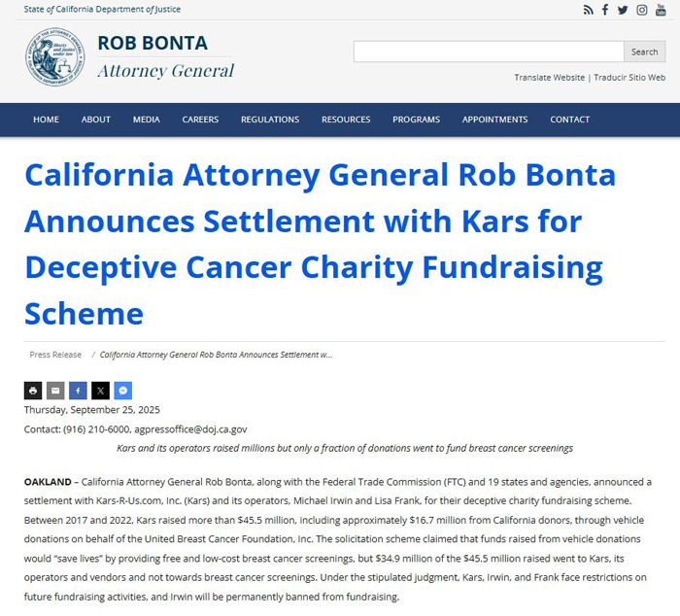Open the MEDIA menu item
Screen dimensions: 680x616
(x=146, y=120)
